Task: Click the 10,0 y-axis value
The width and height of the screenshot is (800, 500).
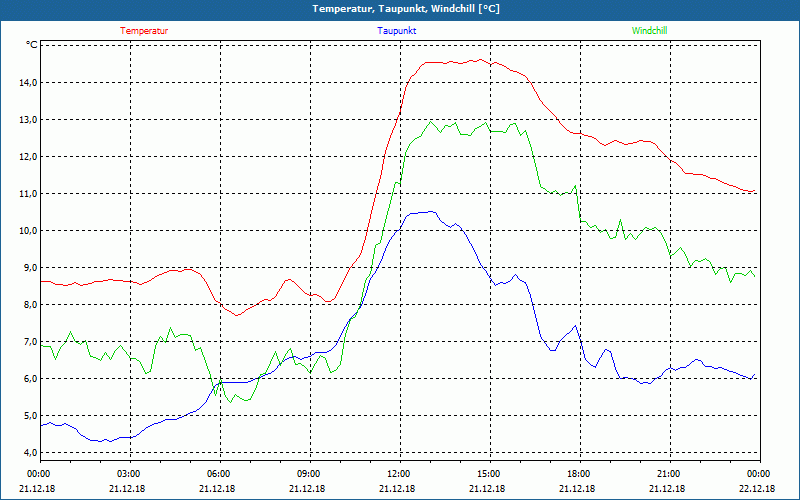Action: pos(29,231)
